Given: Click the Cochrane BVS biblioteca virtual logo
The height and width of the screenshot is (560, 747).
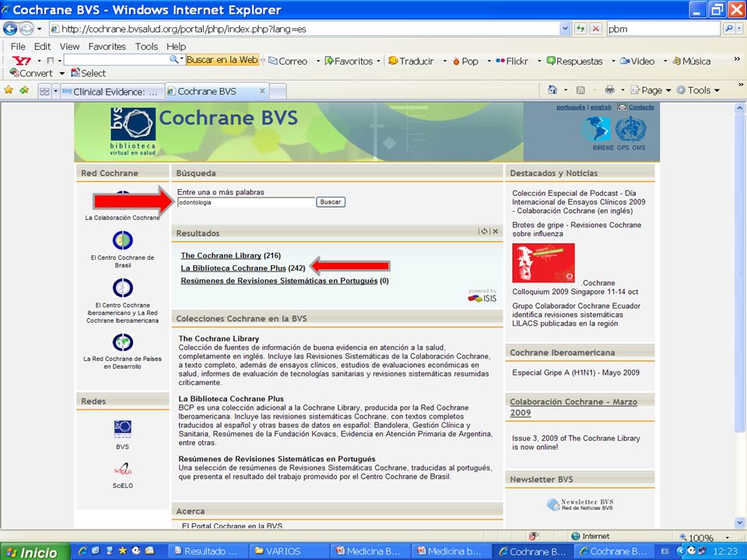Looking at the screenshot, I should pos(133,131).
